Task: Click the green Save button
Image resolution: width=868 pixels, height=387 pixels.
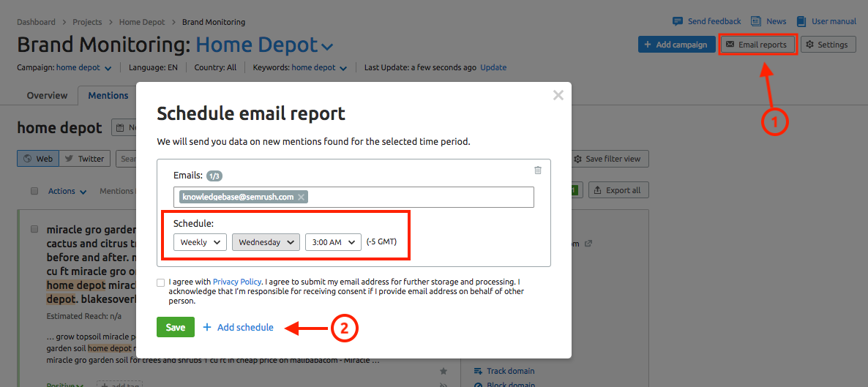Action: point(176,327)
